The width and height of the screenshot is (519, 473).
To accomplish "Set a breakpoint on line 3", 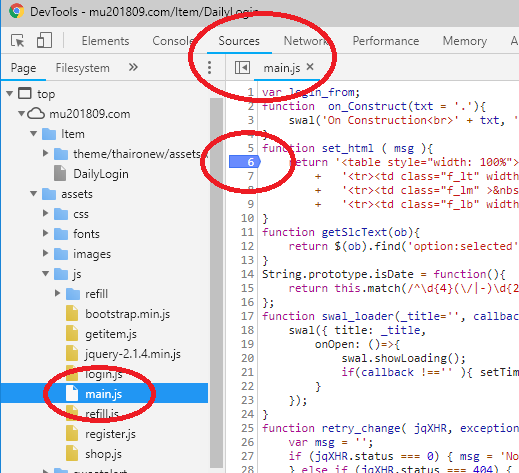I will click(x=251, y=120).
